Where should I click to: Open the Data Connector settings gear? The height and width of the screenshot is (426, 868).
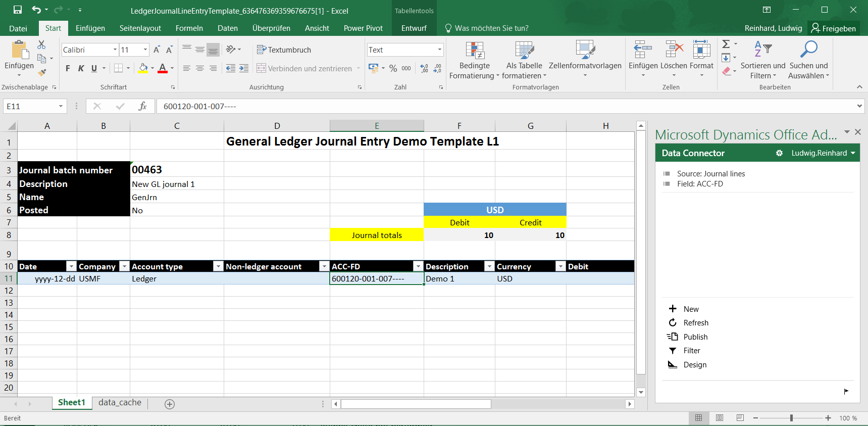779,153
